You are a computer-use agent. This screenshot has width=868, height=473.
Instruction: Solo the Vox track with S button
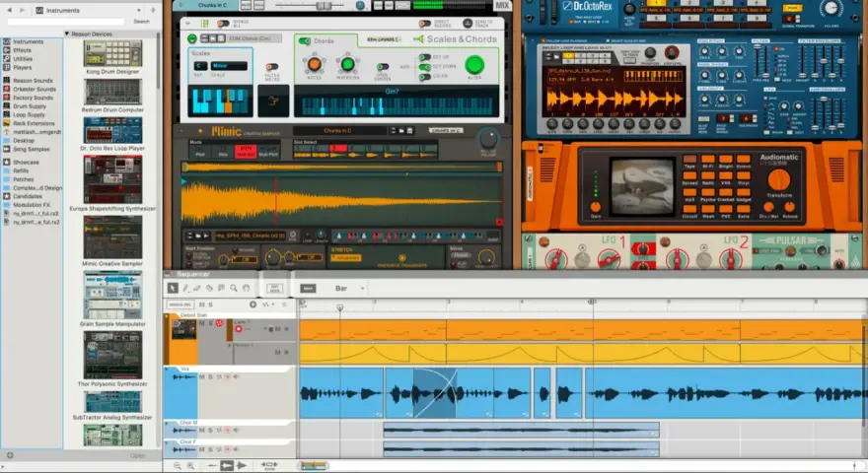click(210, 376)
